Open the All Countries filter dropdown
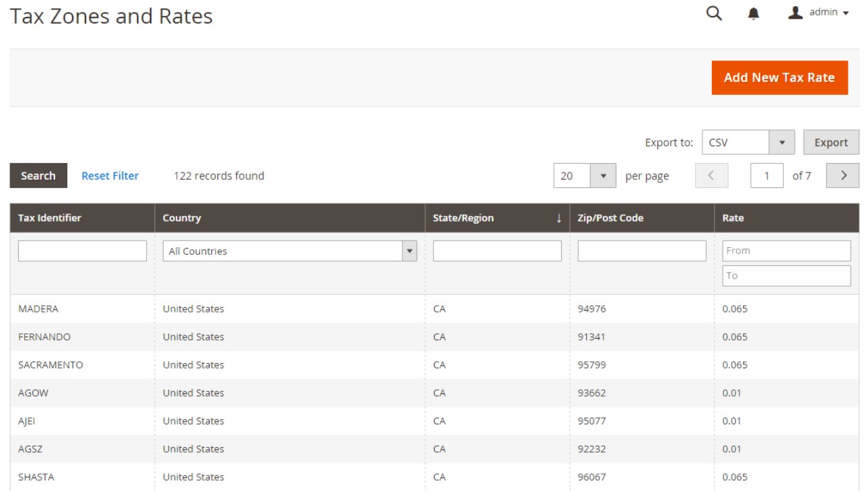Screen dimensions: 868x491 (289, 251)
